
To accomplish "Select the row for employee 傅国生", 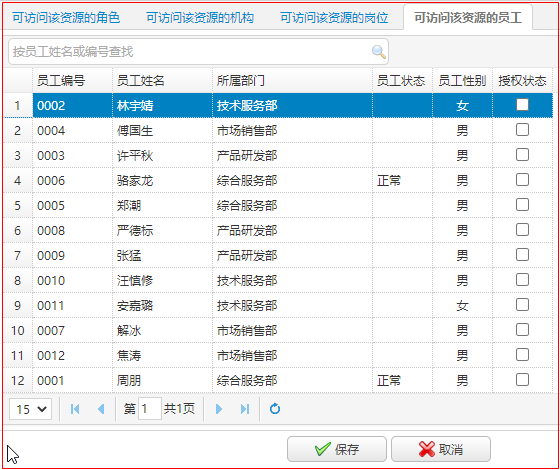I will (x=278, y=130).
